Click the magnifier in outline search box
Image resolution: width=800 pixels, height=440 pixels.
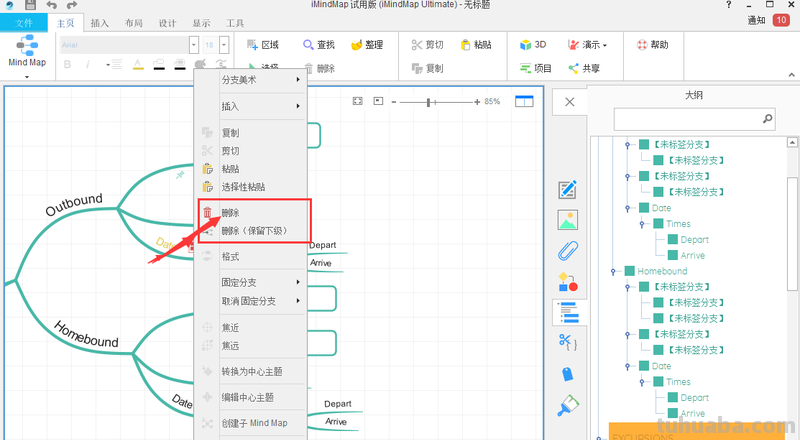[767, 119]
